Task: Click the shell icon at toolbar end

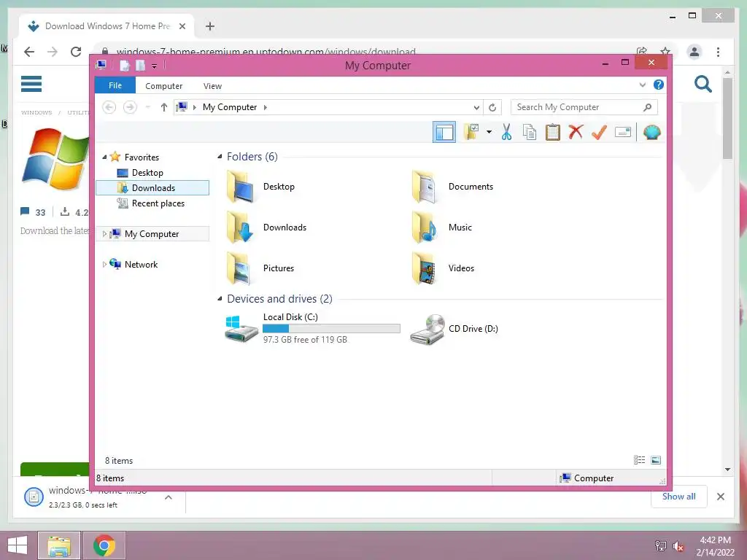Action: tap(651, 132)
